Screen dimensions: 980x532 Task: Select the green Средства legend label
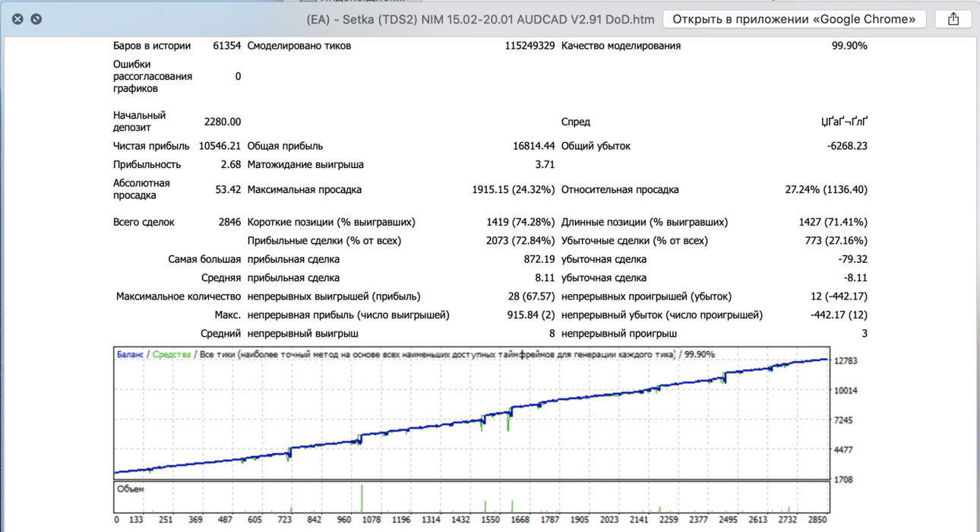pos(172,355)
